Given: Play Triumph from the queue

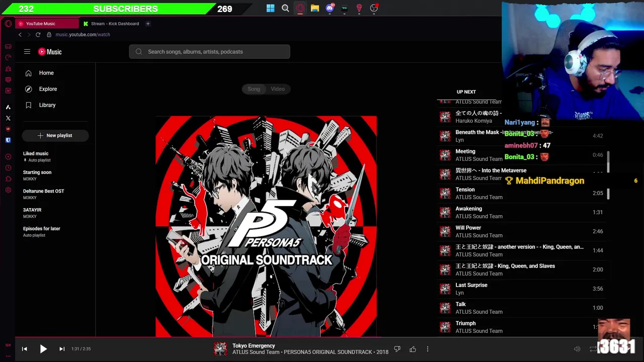Looking at the screenshot, I should [x=521, y=327].
